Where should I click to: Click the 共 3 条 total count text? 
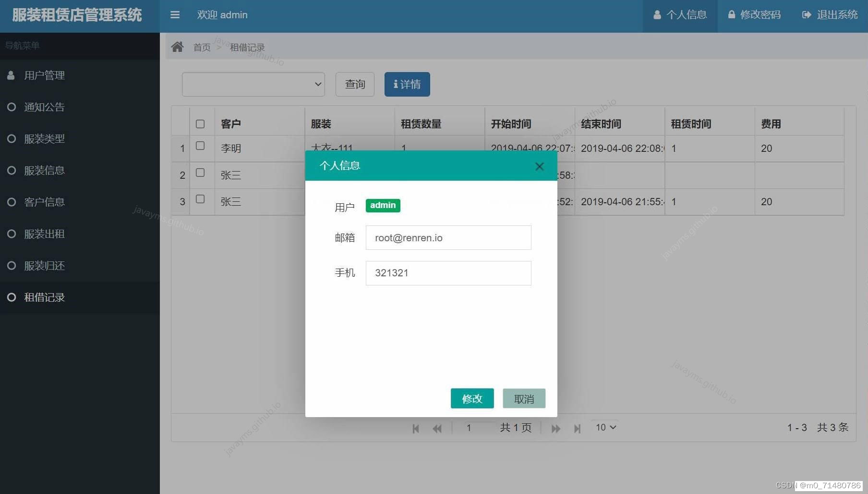(833, 427)
